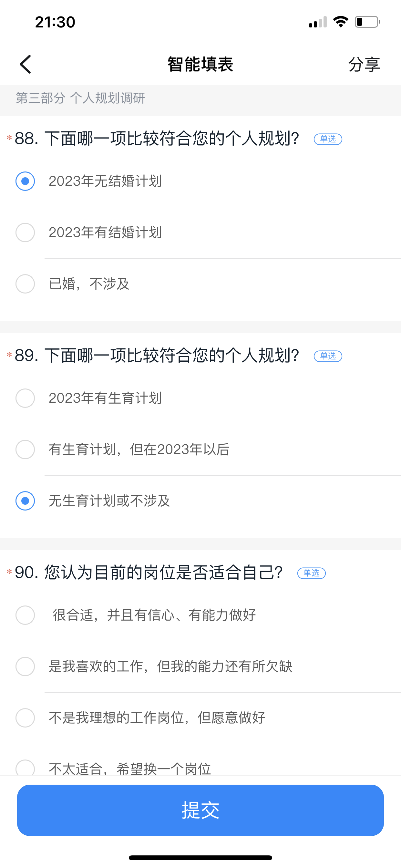Tap the 第三部分 个人规划调研 section header
This screenshot has height=868, width=401.
click(x=80, y=98)
